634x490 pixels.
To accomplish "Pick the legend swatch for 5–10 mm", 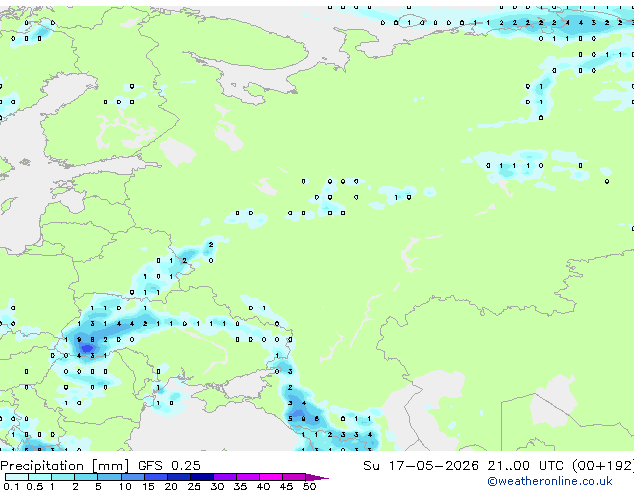I will (109, 477).
